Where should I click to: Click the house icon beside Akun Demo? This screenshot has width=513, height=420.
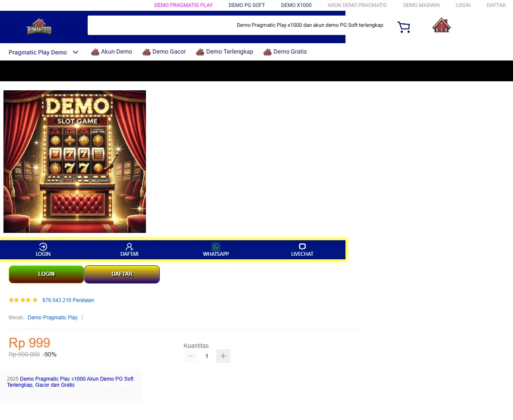pyautogui.click(x=95, y=52)
